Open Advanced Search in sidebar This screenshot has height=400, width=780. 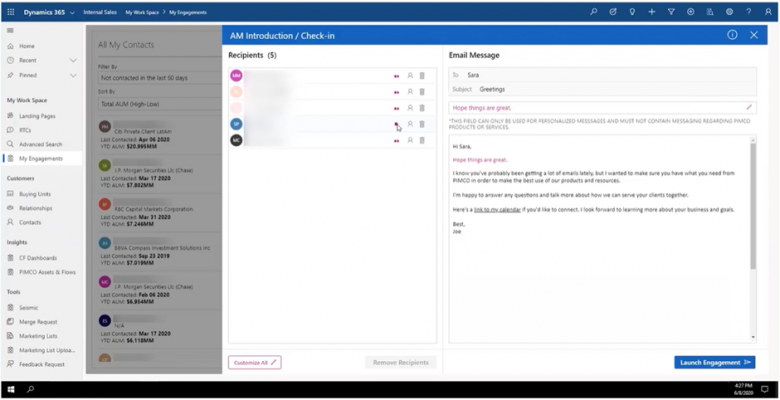[x=40, y=144]
